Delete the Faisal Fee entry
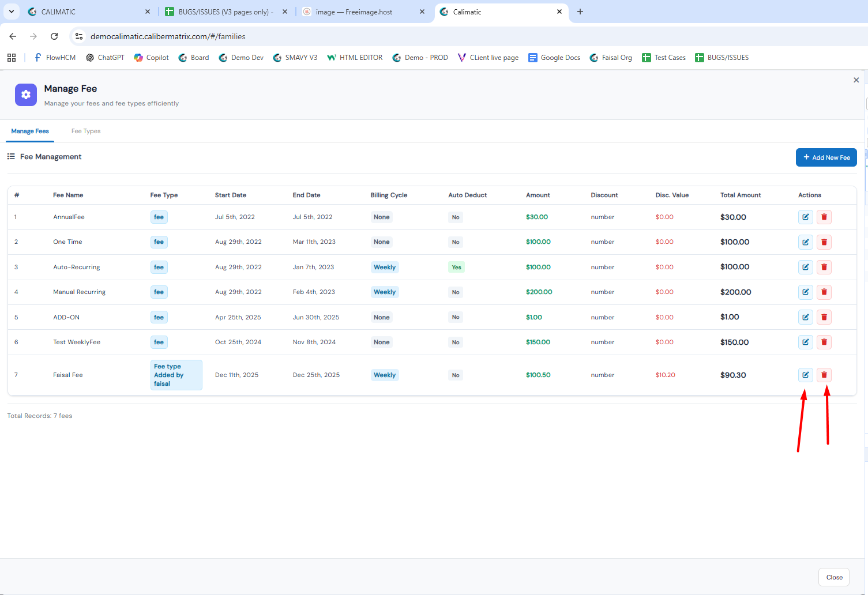This screenshot has width=868, height=595. 824,375
